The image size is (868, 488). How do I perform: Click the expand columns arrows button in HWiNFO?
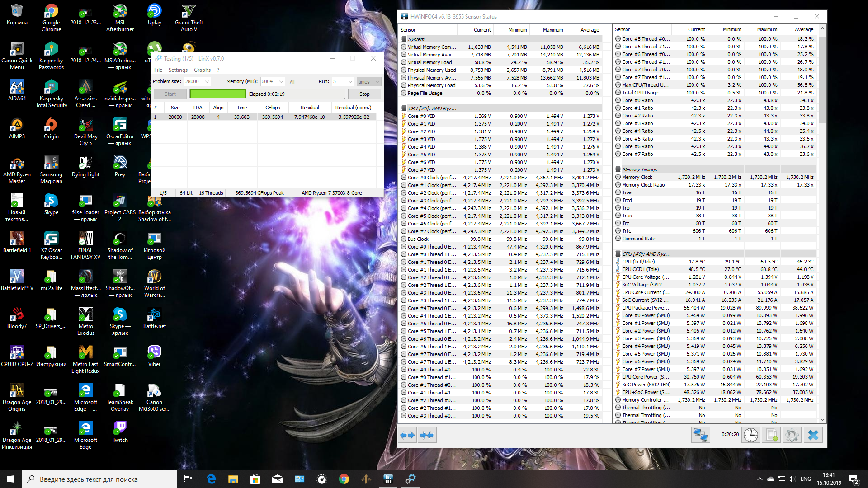(x=407, y=435)
